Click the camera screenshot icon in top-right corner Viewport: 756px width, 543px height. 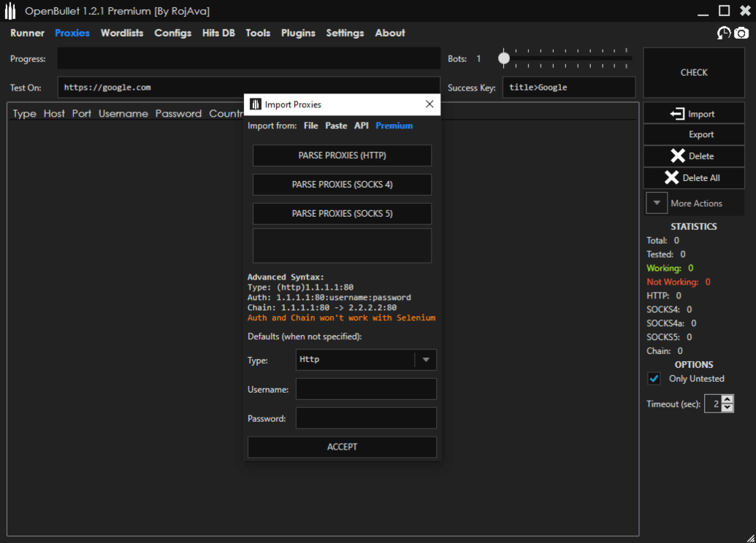[741, 33]
